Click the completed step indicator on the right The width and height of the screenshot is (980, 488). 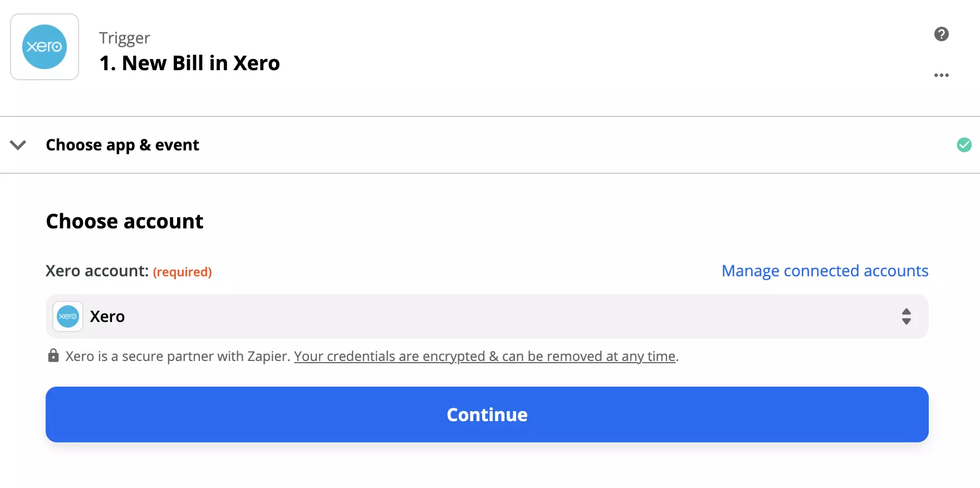(964, 145)
